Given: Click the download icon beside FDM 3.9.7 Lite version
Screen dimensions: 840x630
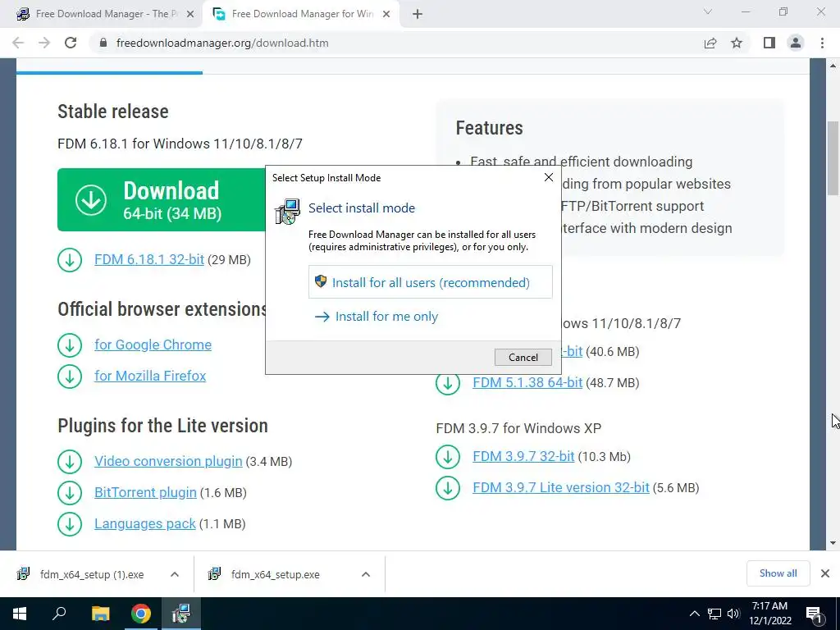Looking at the screenshot, I should (448, 488).
